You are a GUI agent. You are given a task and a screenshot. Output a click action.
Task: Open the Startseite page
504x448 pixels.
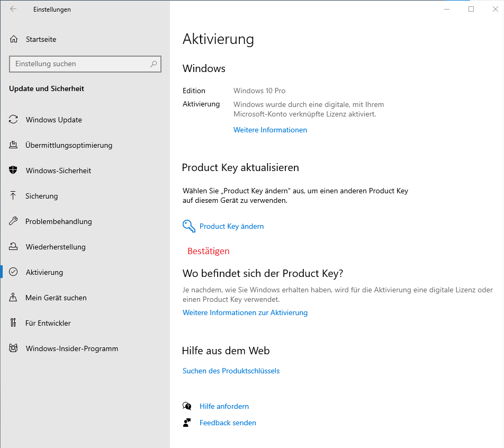point(41,39)
